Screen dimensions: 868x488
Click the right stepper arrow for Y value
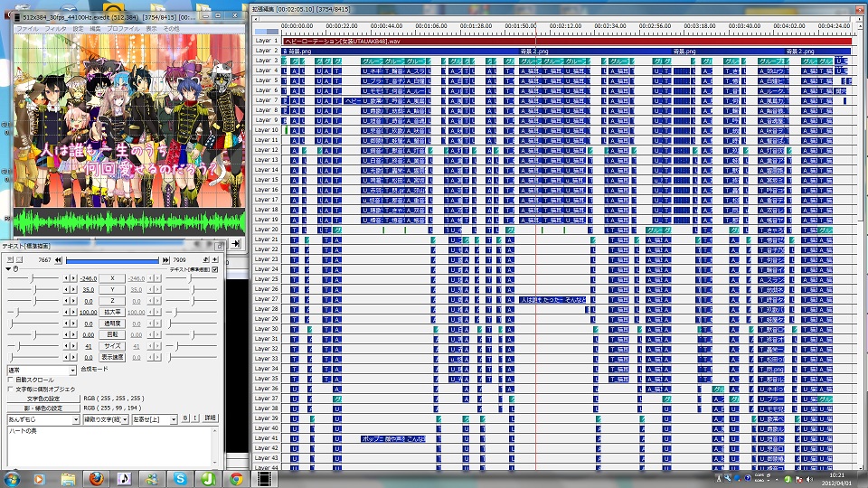pyautogui.click(x=73, y=289)
